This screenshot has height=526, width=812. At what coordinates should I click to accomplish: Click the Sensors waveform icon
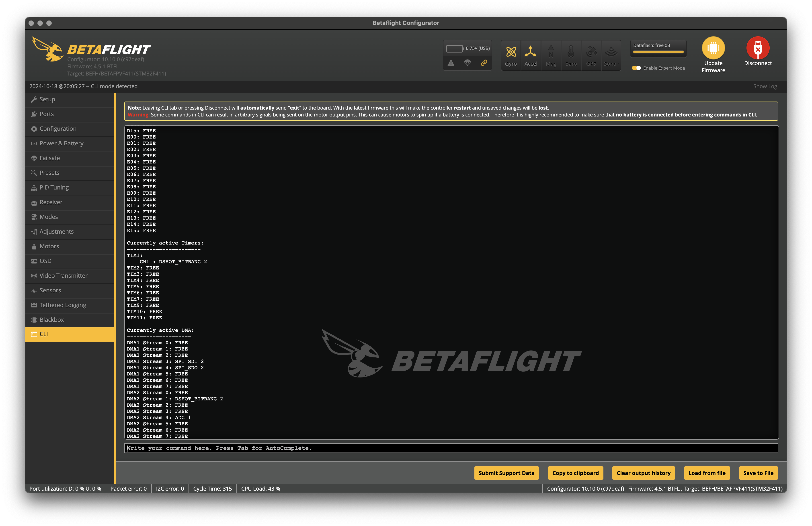34,290
